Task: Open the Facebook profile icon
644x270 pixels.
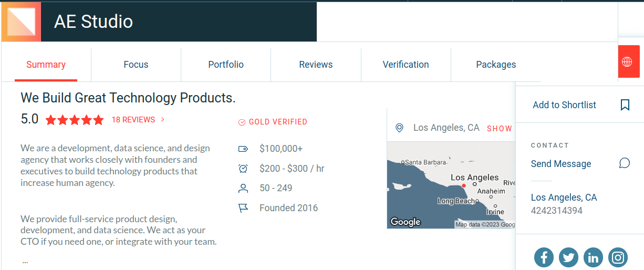Action: pos(544,257)
